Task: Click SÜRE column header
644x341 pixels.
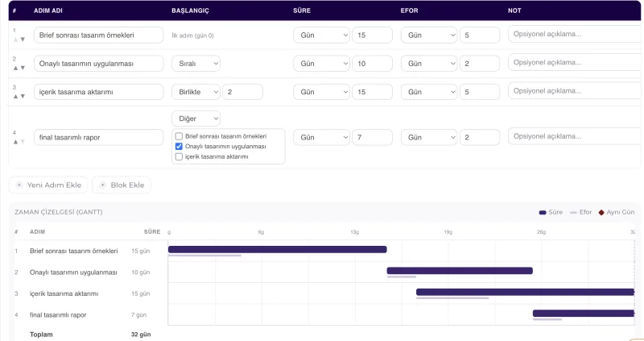Action: click(x=302, y=10)
